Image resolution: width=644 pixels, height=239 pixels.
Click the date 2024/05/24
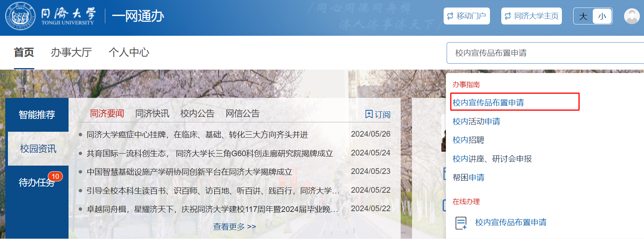pyautogui.click(x=371, y=153)
